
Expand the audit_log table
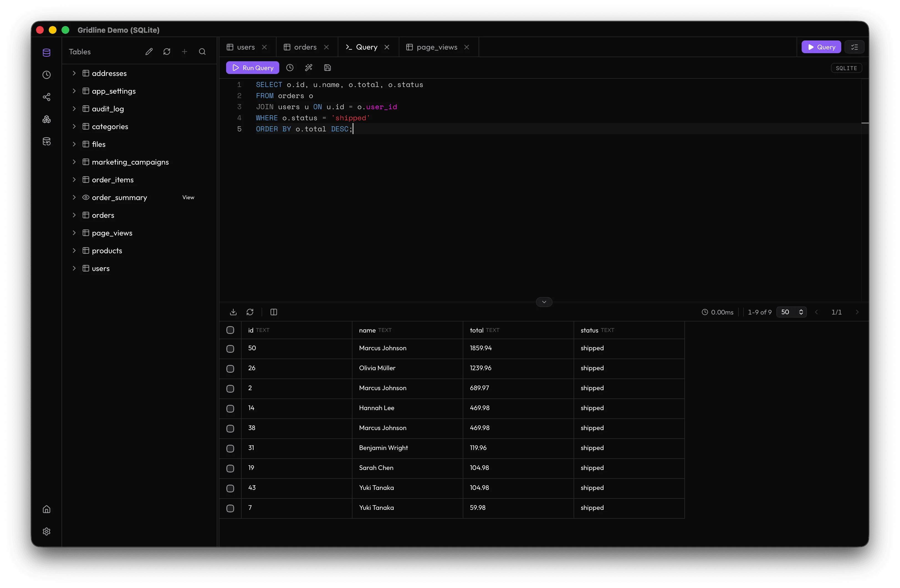click(74, 109)
